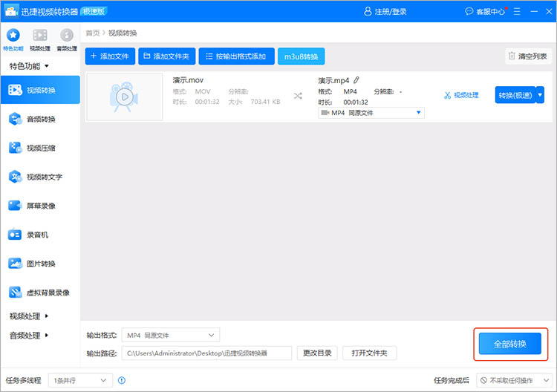Open the 任务多线程 dropdown
The height and width of the screenshot is (392, 557).
click(80, 381)
